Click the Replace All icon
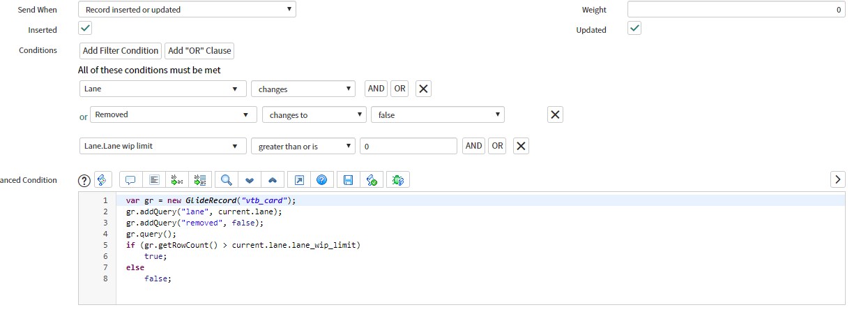The height and width of the screenshot is (312, 868). click(x=200, y=180)
